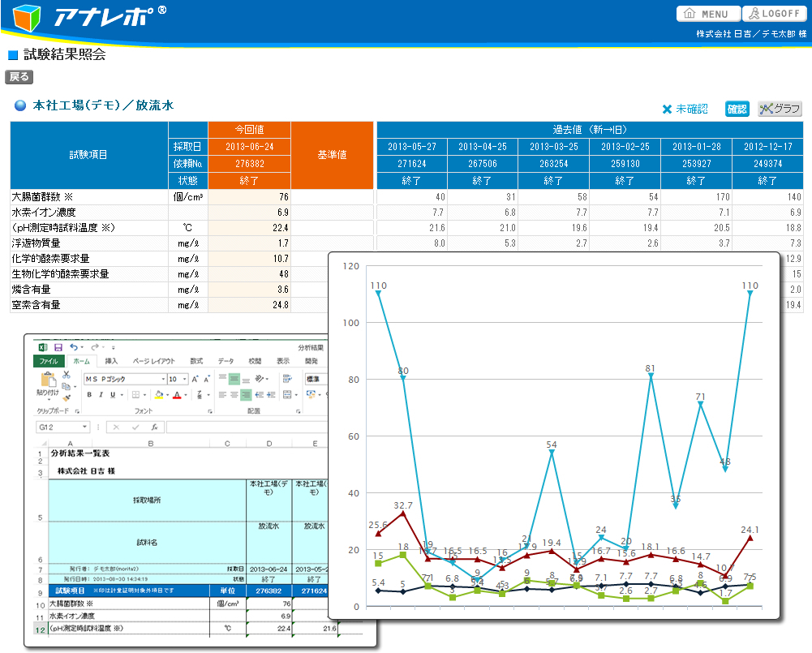Toggle underline formatting U
The width and height of the screenshot is (812, 653).
[x=113, y=394]
